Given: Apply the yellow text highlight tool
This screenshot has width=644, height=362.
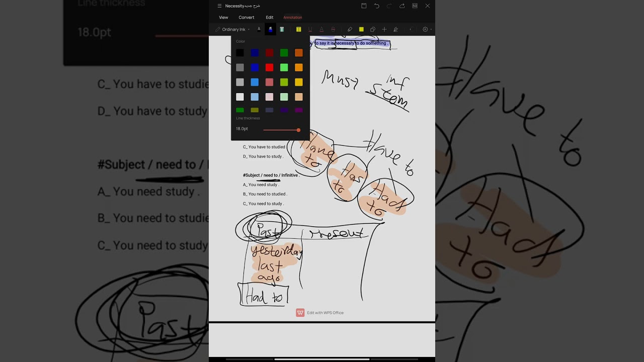Looking at the screenshot, I should tap(298, 29).
